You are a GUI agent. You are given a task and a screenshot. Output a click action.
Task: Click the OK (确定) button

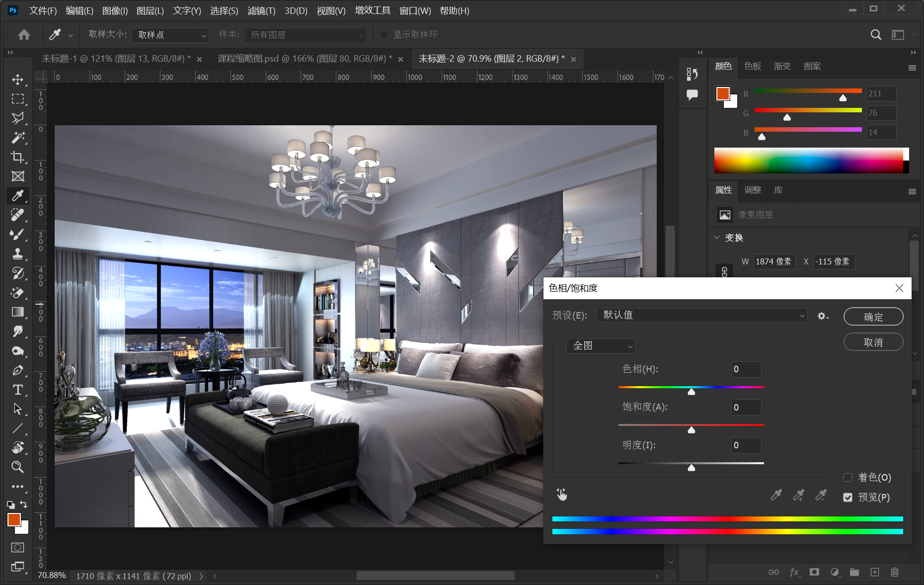(873, 317)
